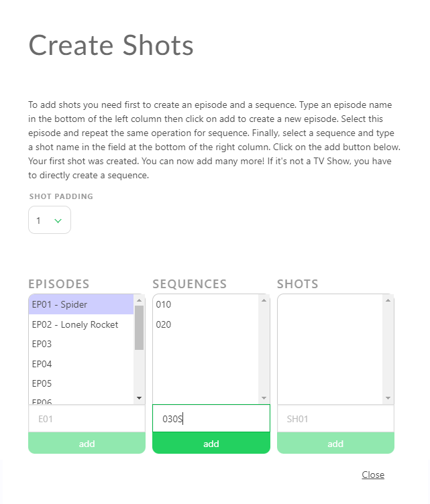This screenshot has height=504, width=430.
Task: Click add button under Shots column
Action: pyautogui.click(x=335, y=443)
